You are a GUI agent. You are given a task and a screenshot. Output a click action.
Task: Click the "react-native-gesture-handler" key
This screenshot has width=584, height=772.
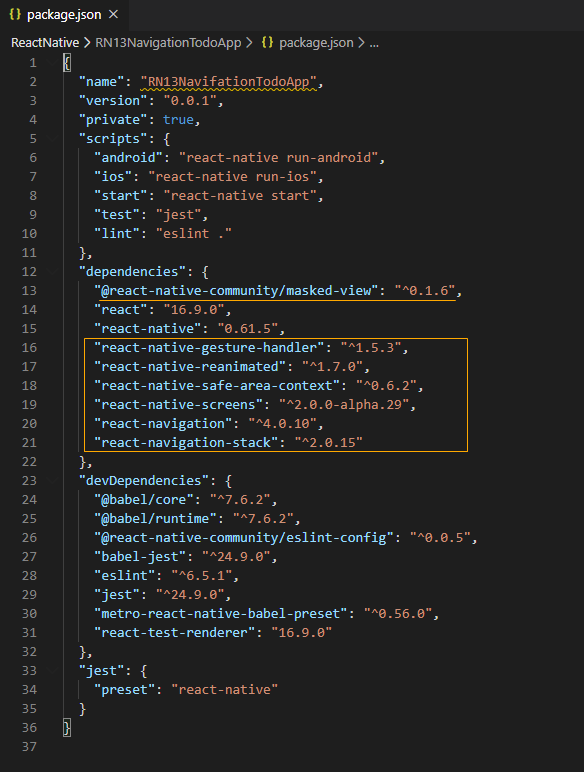209,348
